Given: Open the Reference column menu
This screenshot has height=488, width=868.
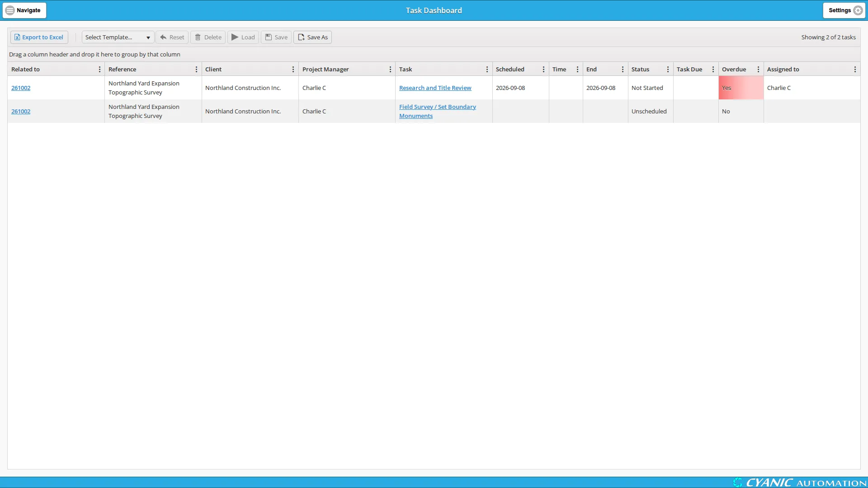Looking at the screenshot, I should click(196, 69).
